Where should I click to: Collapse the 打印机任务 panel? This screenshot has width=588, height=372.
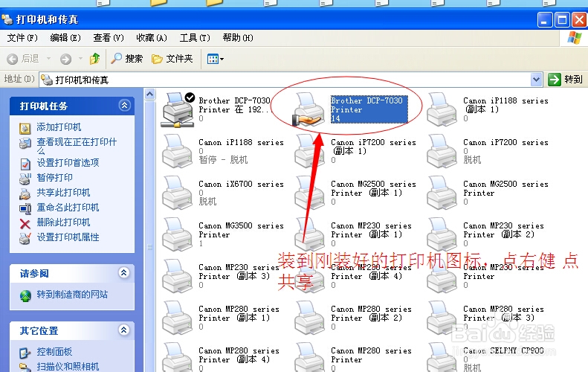tap(124, 106)
